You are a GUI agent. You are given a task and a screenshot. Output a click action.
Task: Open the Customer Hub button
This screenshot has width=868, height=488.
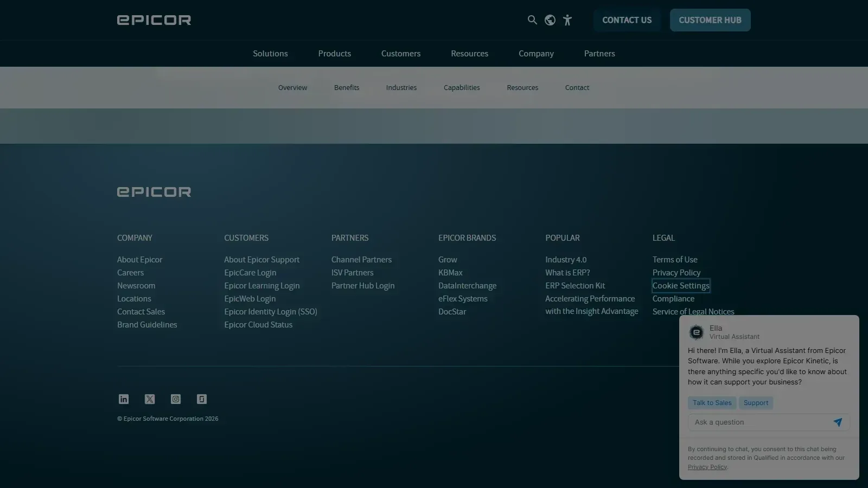pyautogui.click(x=710, y=20)
